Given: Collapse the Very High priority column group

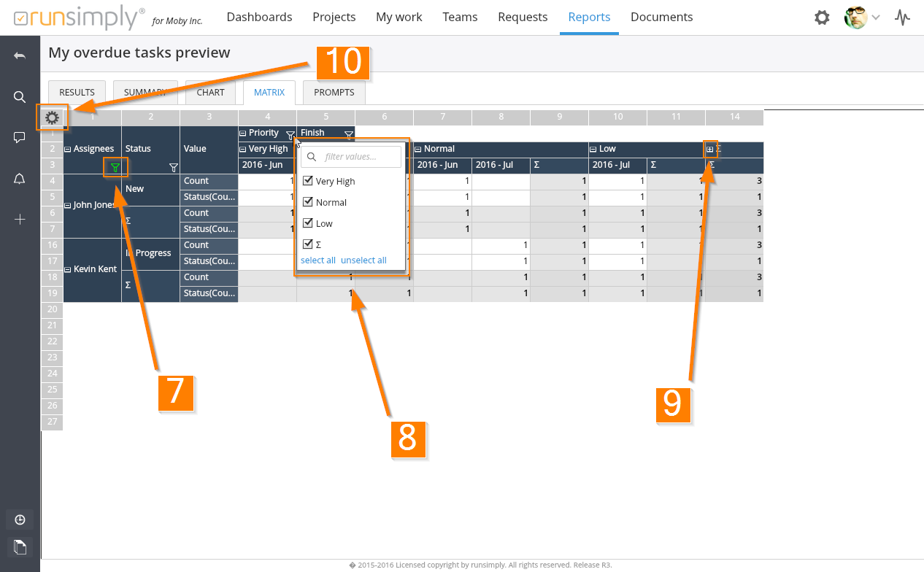Looking at the screenshot, I should (x=244, y=149).
